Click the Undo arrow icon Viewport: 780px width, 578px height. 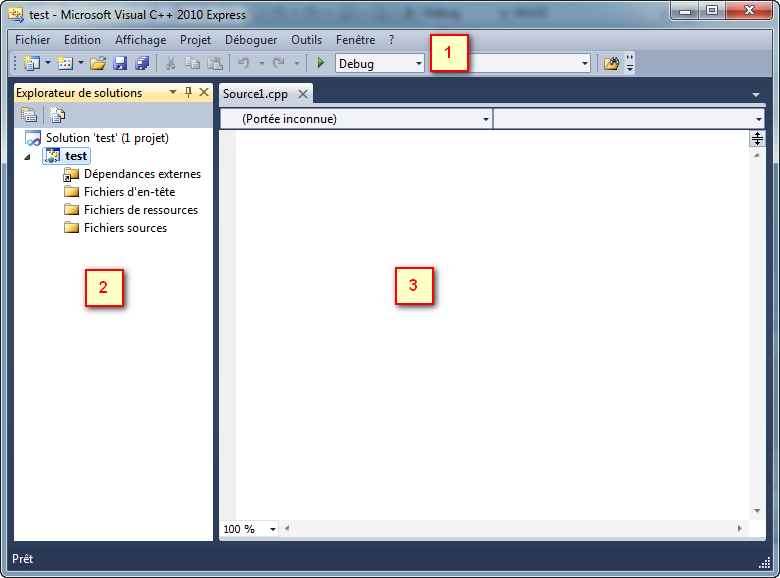click(x=244, y=63)
